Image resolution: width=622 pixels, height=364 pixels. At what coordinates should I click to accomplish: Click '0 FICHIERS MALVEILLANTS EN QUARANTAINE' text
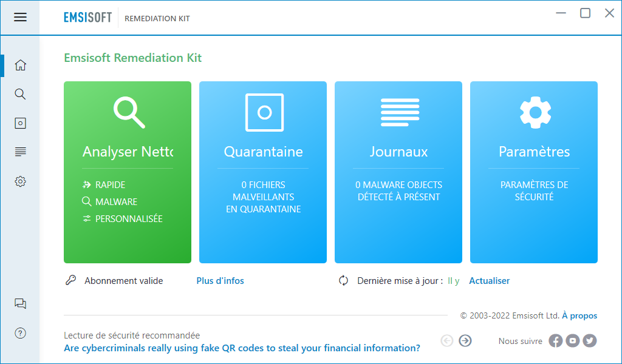click(x=264, y=197)
